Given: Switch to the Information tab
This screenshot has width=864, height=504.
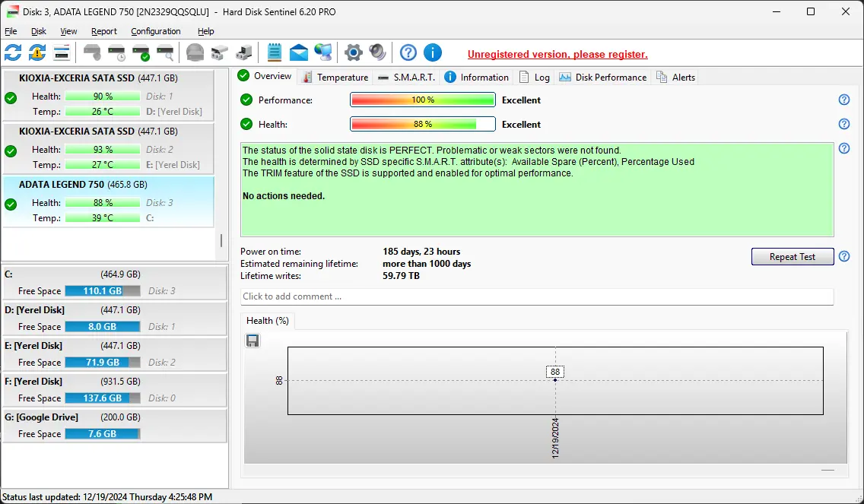Looking at the screenshot, I should pyautogui.click(x=477, y=77).
